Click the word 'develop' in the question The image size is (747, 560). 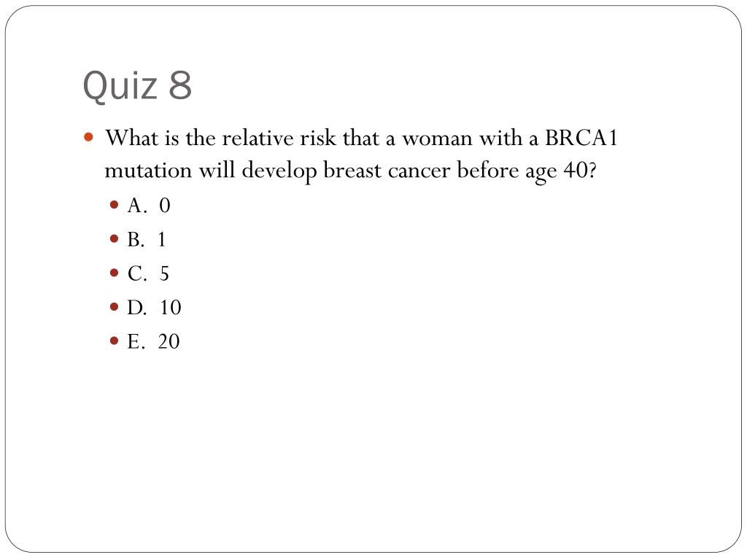coord(279,171)
